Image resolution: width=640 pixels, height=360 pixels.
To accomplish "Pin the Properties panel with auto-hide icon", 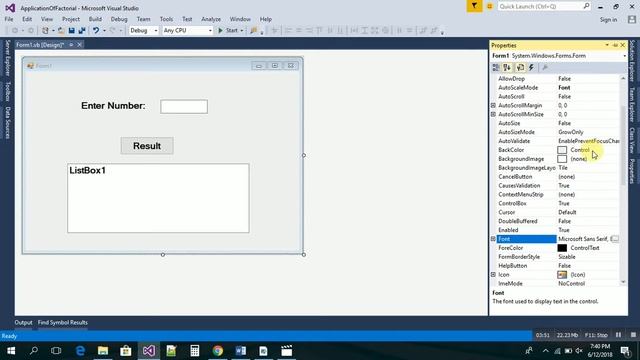I will [615, 45].
